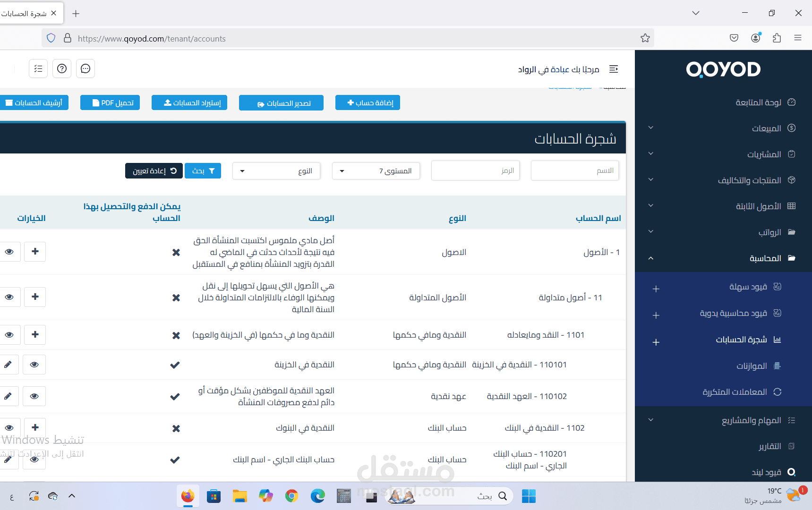
Task: Toggle payment checkmark for account 110101
Action: (175, 365)
